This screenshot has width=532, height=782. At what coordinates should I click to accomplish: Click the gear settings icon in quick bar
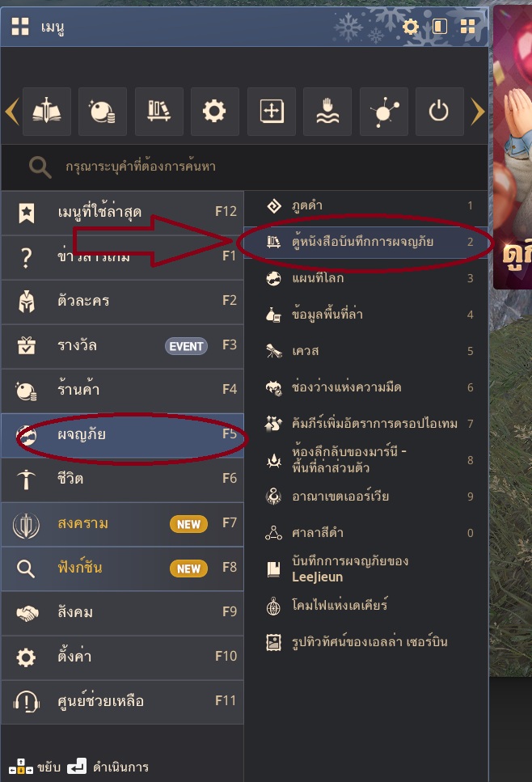point(215,112)
